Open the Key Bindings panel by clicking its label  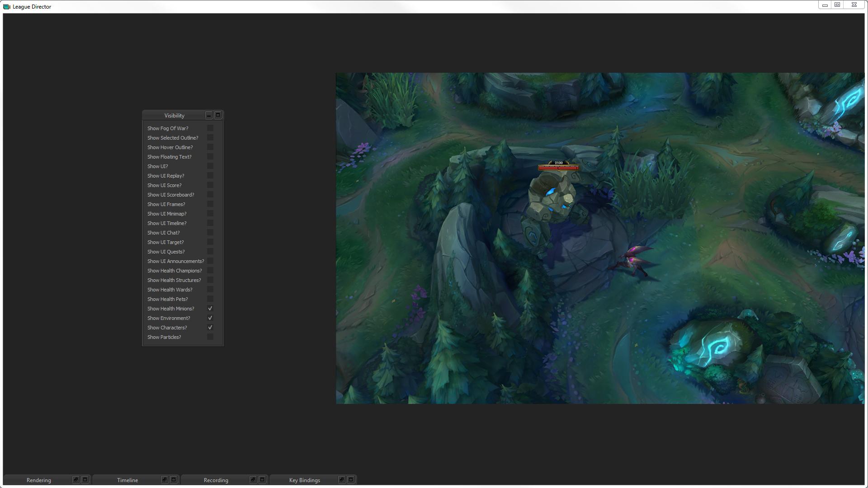(x=305, y=480)
